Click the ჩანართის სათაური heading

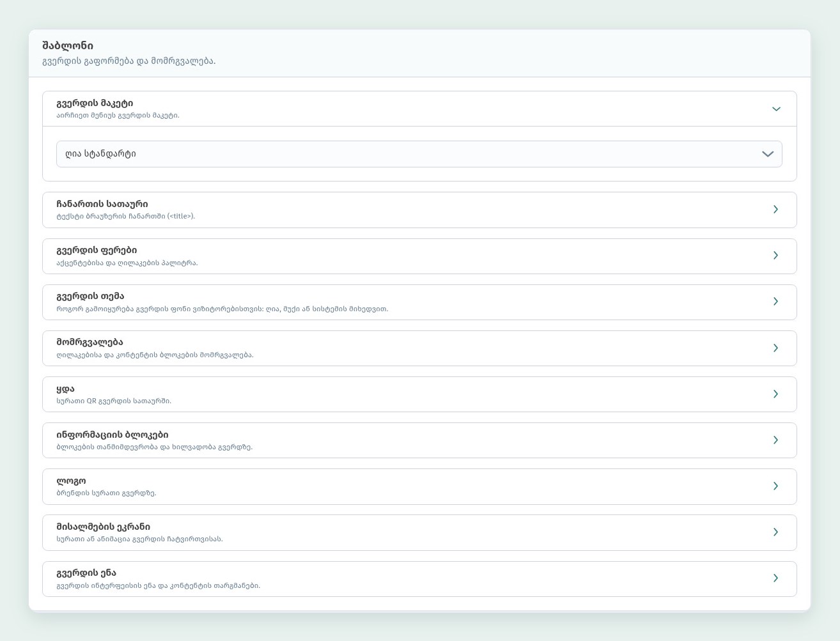(x=102, y=205)
